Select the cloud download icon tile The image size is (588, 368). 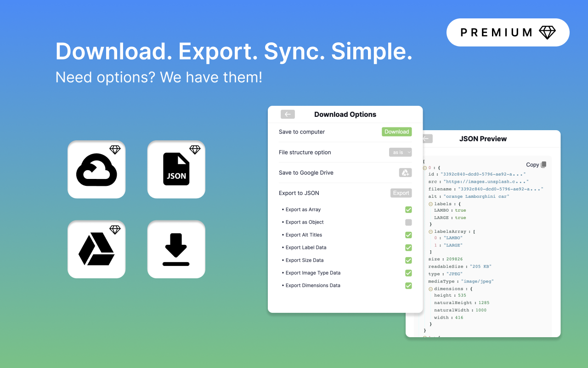pyautogui.click(x=96, y=169)
